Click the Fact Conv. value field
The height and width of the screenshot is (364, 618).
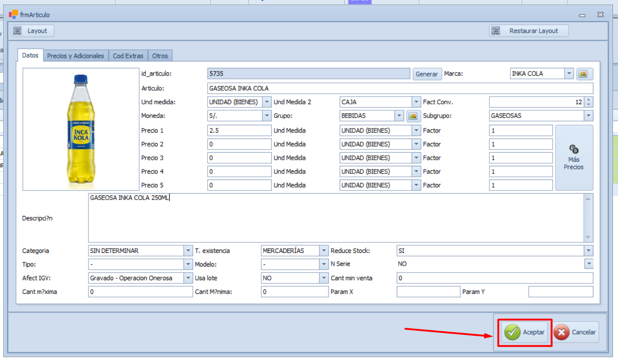coord(536,102)
